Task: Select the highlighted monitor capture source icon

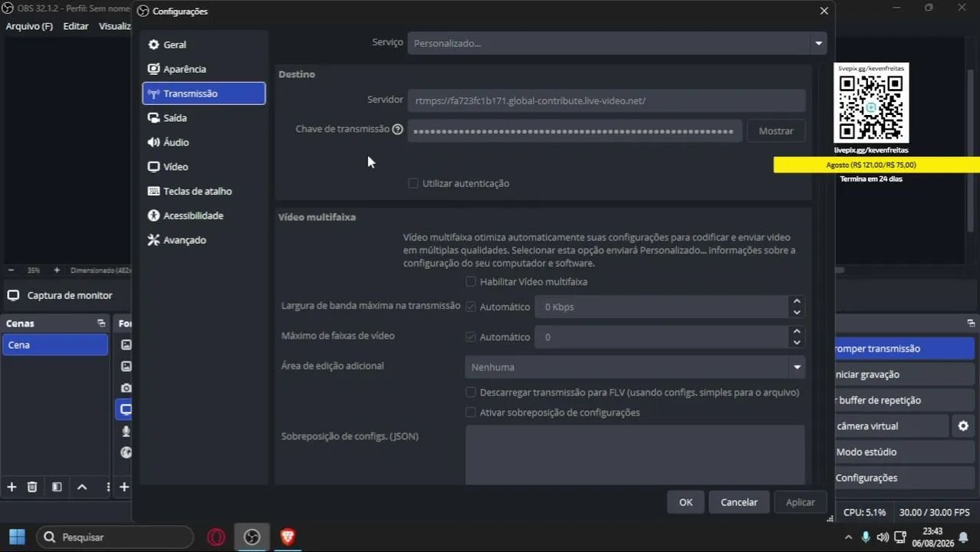Action: 127,409
